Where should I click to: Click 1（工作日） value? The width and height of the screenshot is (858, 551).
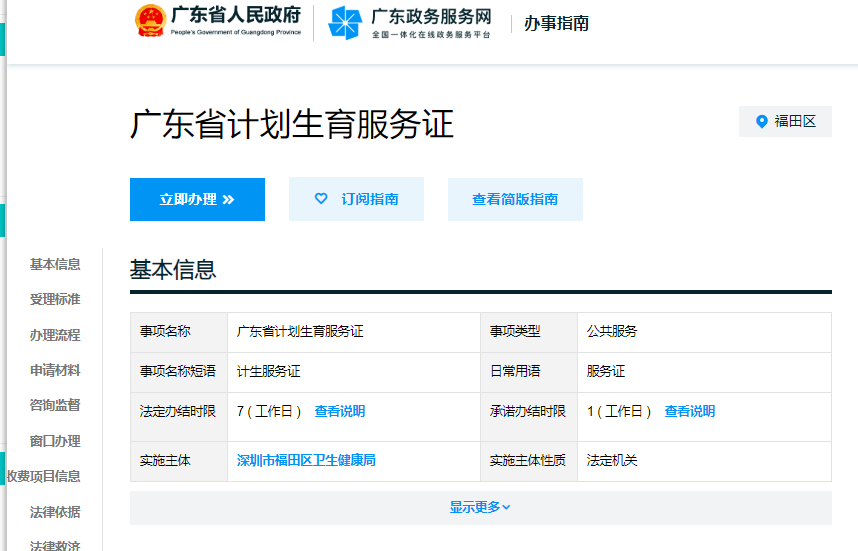619,411
